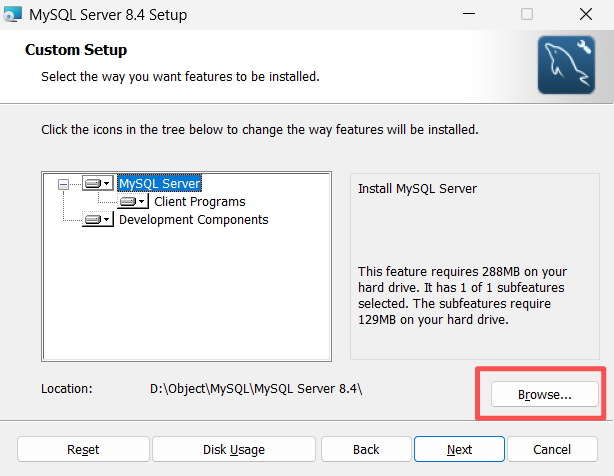Go Back to the previous setup step
This screenshot has width=614, height=476.
[x=366, y=450]
